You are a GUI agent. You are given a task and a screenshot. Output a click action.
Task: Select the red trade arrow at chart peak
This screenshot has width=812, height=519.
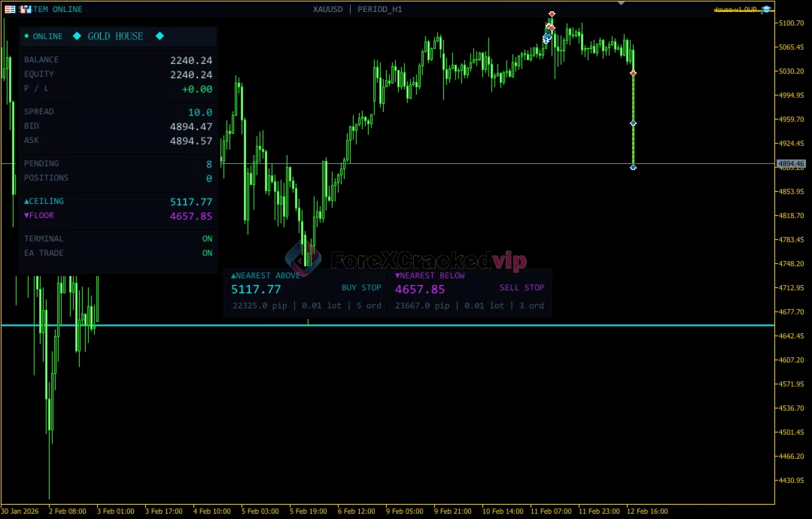point(552,14)
